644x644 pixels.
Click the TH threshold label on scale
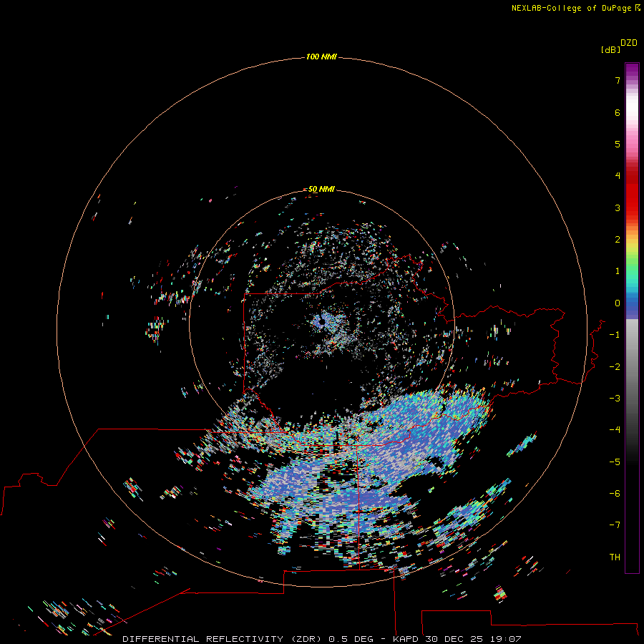tap(615, 557)
